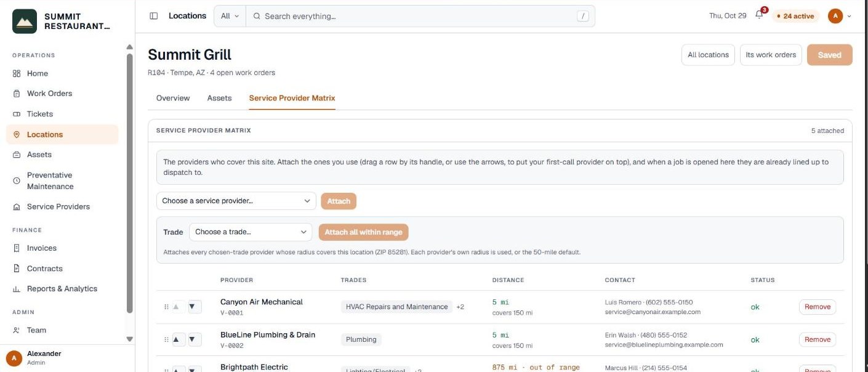Select the Service Provider Matrix tab
The height and width of the screenshot is (372, 868).
point(292,98)
